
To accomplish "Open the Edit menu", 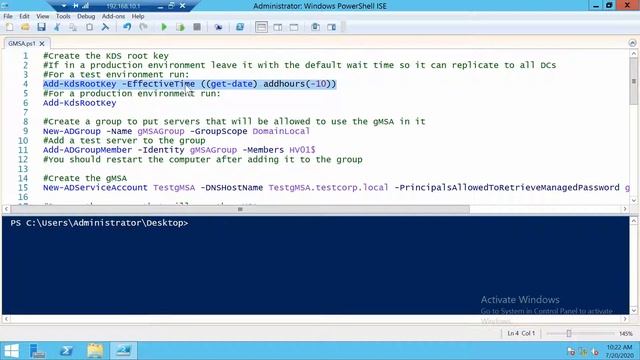I will (24, 16).
